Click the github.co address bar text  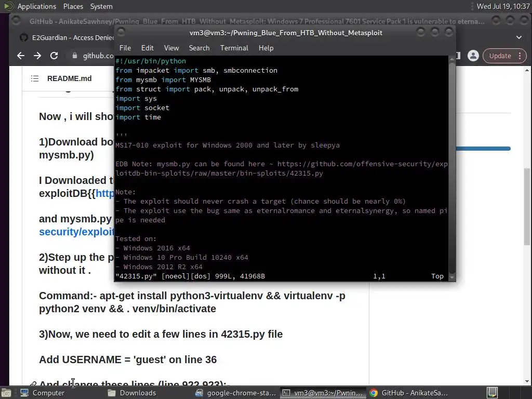(98, 56)
